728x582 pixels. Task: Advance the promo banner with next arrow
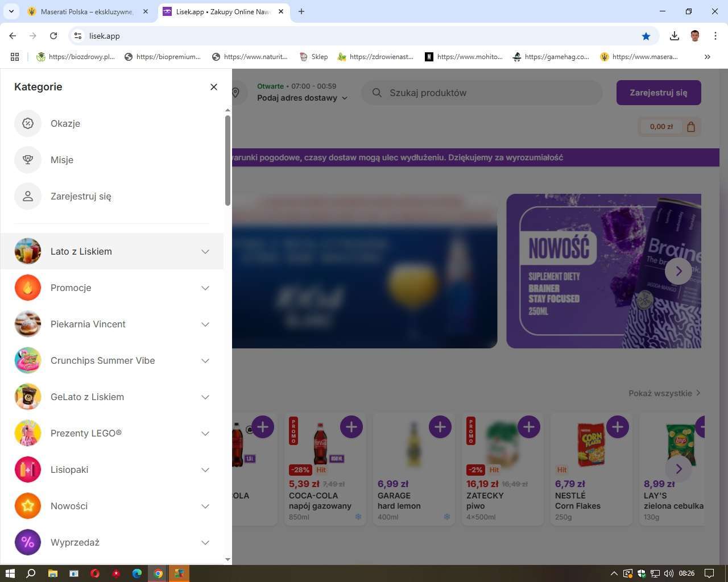coord(679,271)
